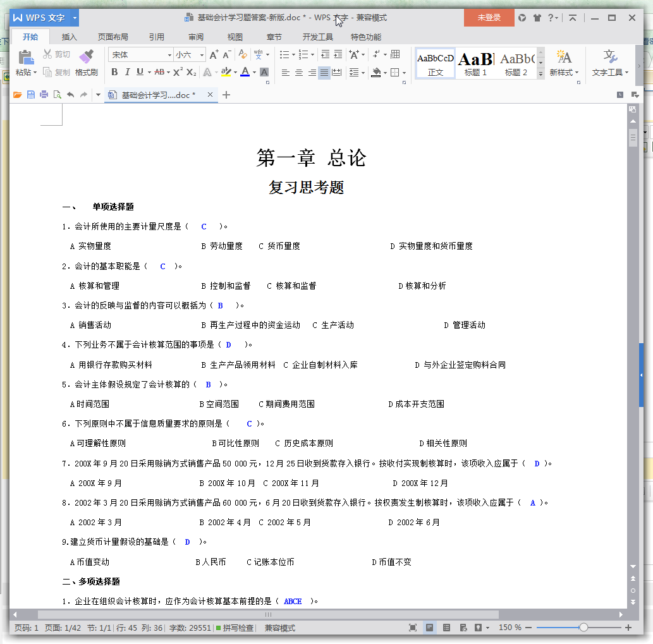Click the clear formatting eraser icon
This screenshot has height=644, width=653.
pyautogui.click(x=242, y=54)
